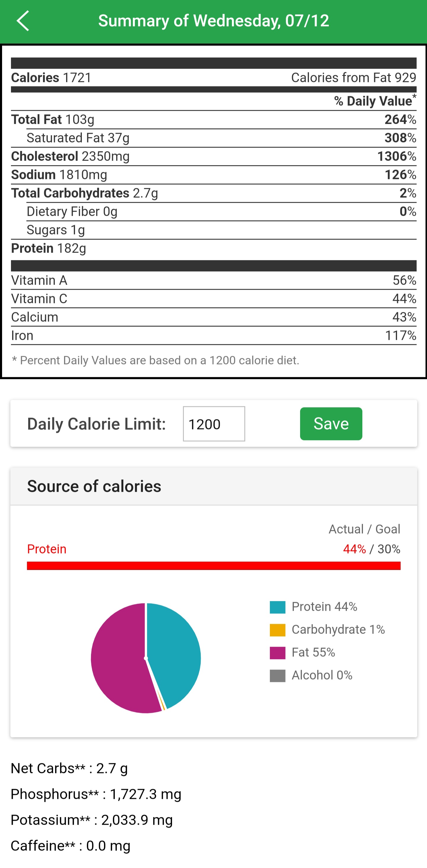This screenshot has width=427, height=868.
Task: Focus the Daily Calorie Limit field
Action: pyautogui.click(x=214, y=423)
